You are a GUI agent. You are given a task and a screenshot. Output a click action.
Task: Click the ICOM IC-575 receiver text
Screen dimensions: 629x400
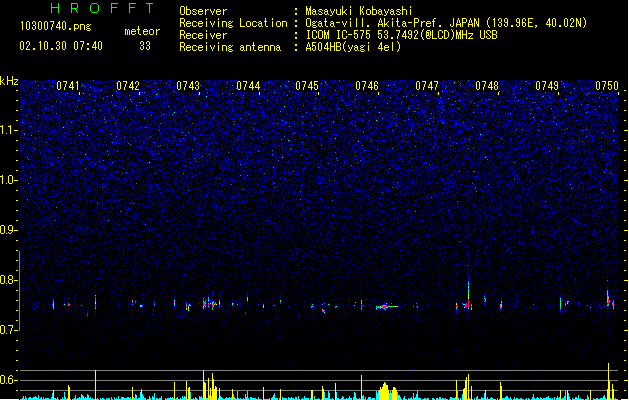[x=402, y=35]
